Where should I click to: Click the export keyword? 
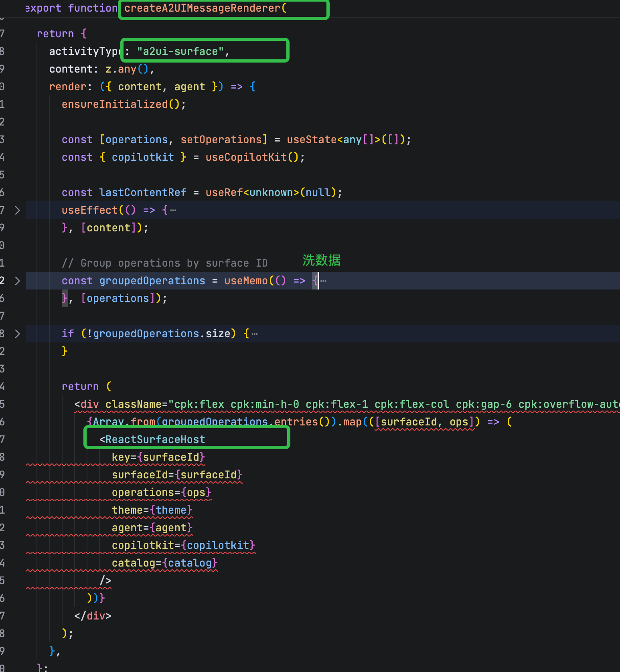point(43,8)
